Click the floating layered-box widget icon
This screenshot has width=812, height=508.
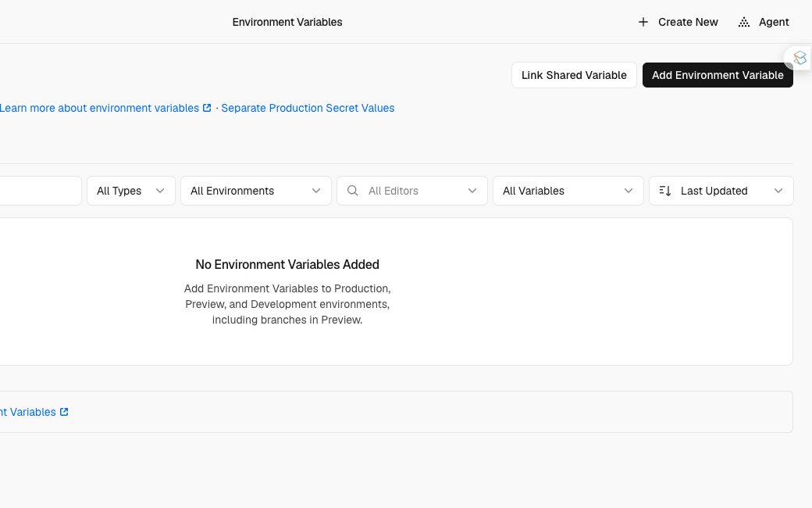pos(800,58)
